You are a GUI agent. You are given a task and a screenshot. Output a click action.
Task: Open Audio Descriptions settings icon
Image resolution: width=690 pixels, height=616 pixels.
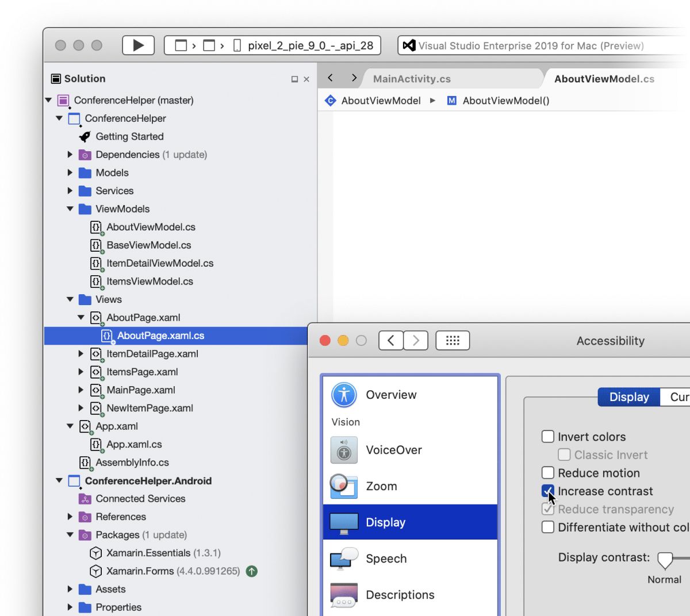343,595
